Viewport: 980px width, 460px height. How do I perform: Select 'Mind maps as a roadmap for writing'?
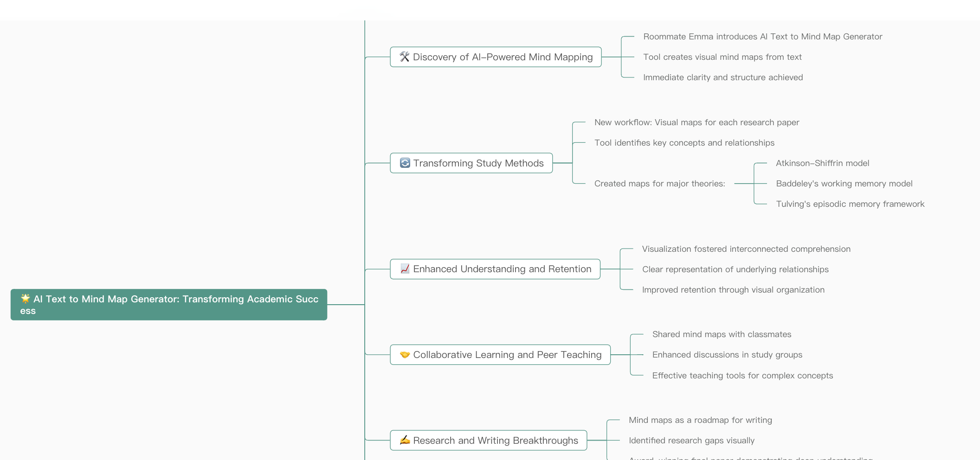point(701,420)
